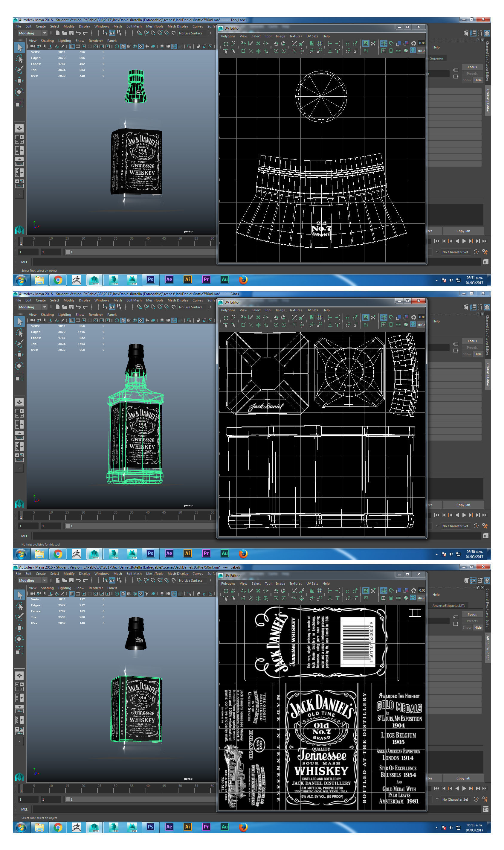Toggle Select by object type in Glass window
The image size is (504, 850).
112,307
